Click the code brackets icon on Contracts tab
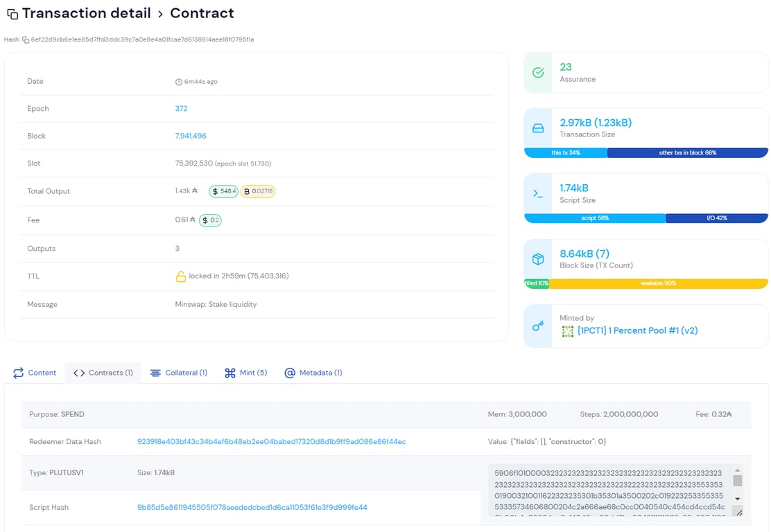This screenshot has width=771, height=532. pos(78,372)
